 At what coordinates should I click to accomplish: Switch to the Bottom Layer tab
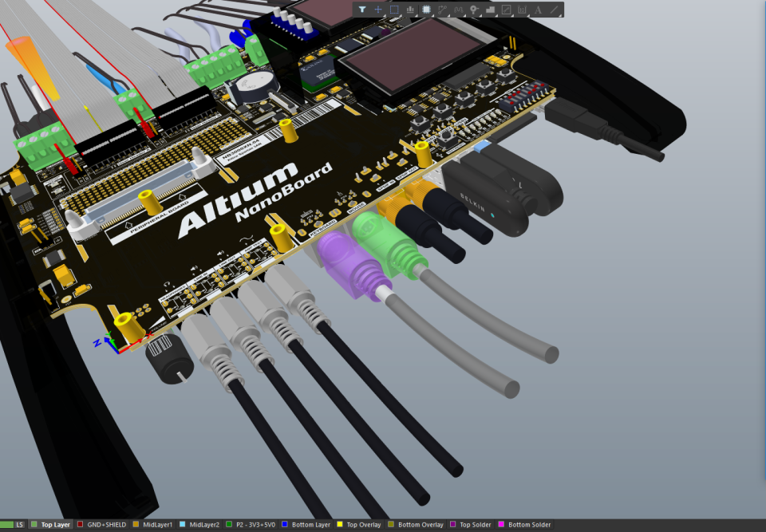[x=311, y=524]
